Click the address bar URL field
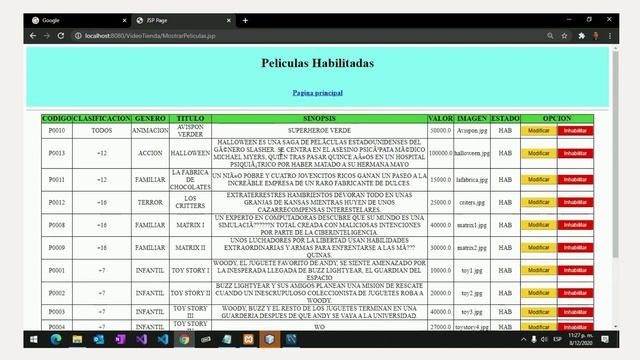The image size is (640, 360). pos(310,36)
